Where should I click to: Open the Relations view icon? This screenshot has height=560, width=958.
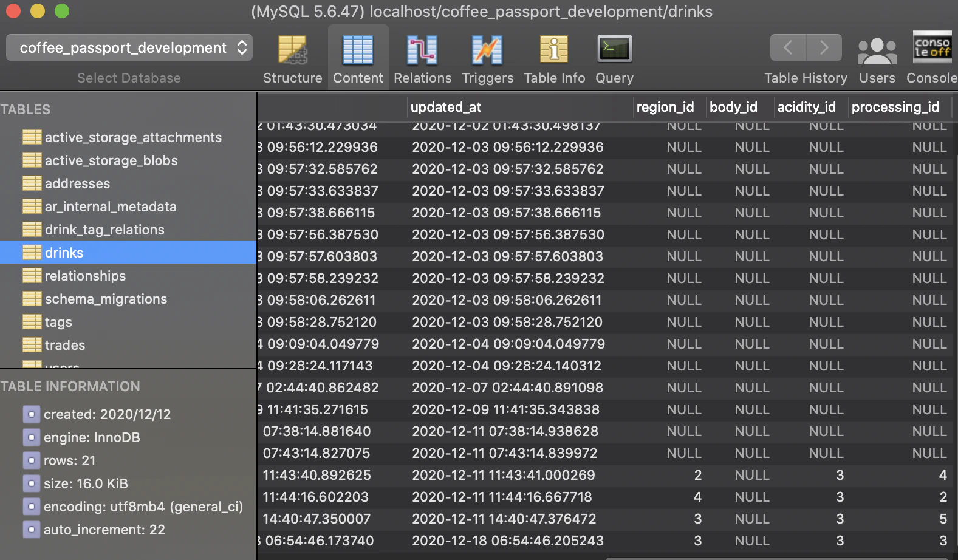point(422,50)
